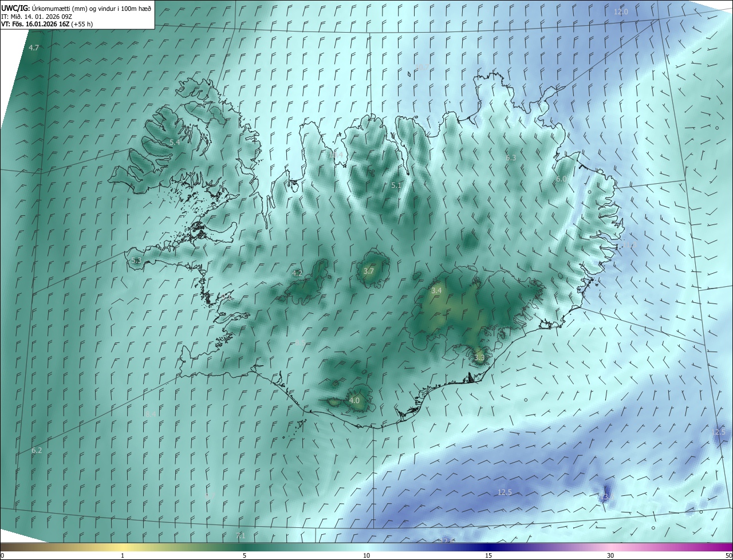The width and height of the screenshot is (733, 560).
Task: Click the "15" tick on the color scale
Action: 488,555
